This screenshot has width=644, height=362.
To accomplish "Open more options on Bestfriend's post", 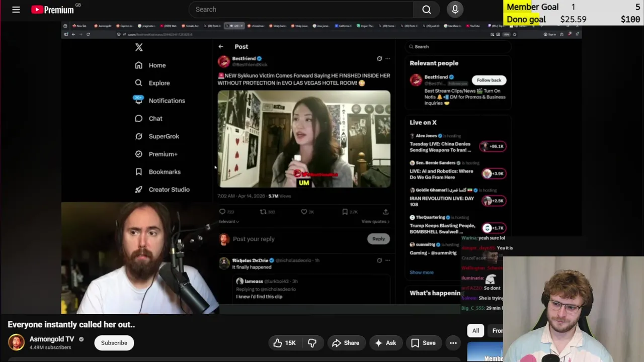I will coord(387,58).
